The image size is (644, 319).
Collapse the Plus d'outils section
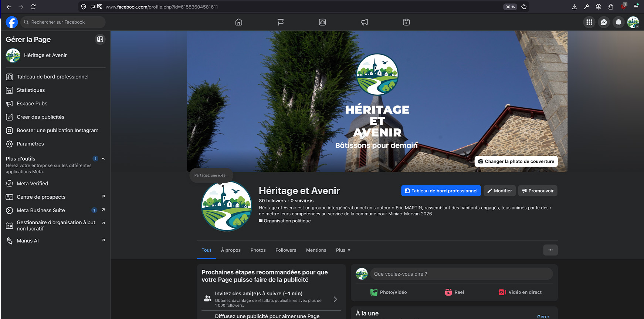(x=103, y=159)
